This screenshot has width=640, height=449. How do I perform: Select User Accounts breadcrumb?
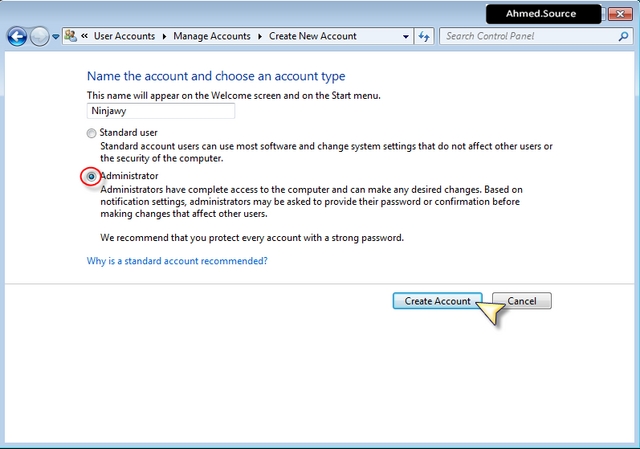point(124,36)
